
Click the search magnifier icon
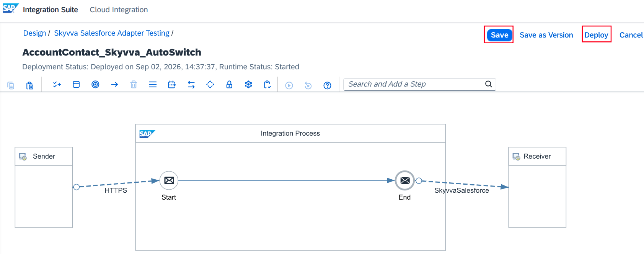pos(489,84)
